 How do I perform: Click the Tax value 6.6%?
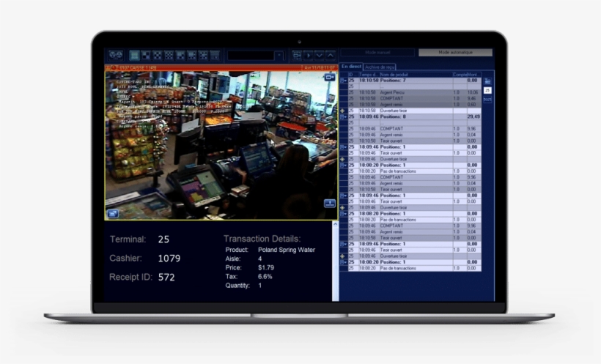tap(265, 276)
